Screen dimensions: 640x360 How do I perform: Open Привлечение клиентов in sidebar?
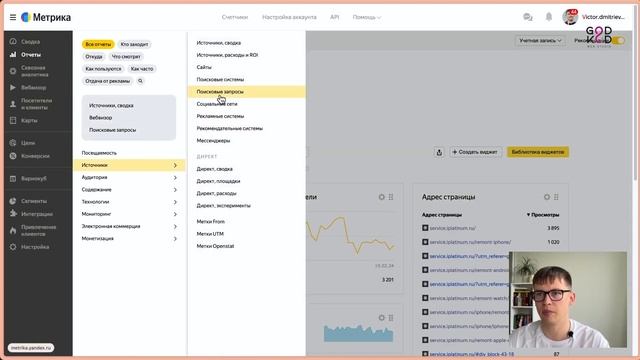pyautogui.click(x=38, y=230)
